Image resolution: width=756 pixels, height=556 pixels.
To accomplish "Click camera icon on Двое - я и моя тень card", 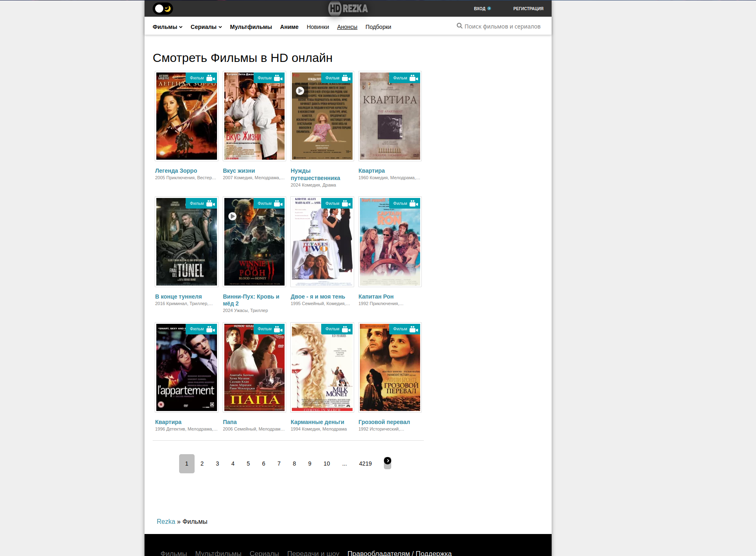I will 346,203.
